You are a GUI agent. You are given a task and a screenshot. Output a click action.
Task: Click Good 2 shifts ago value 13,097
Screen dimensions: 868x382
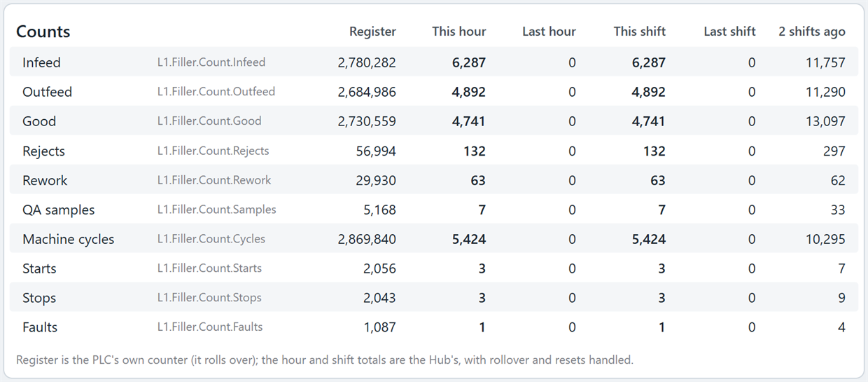825,121
